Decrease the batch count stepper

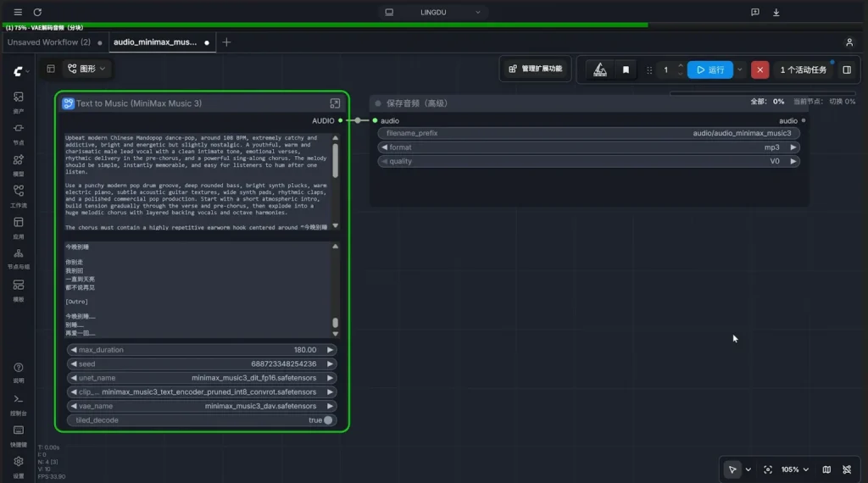tap(681, 74)
